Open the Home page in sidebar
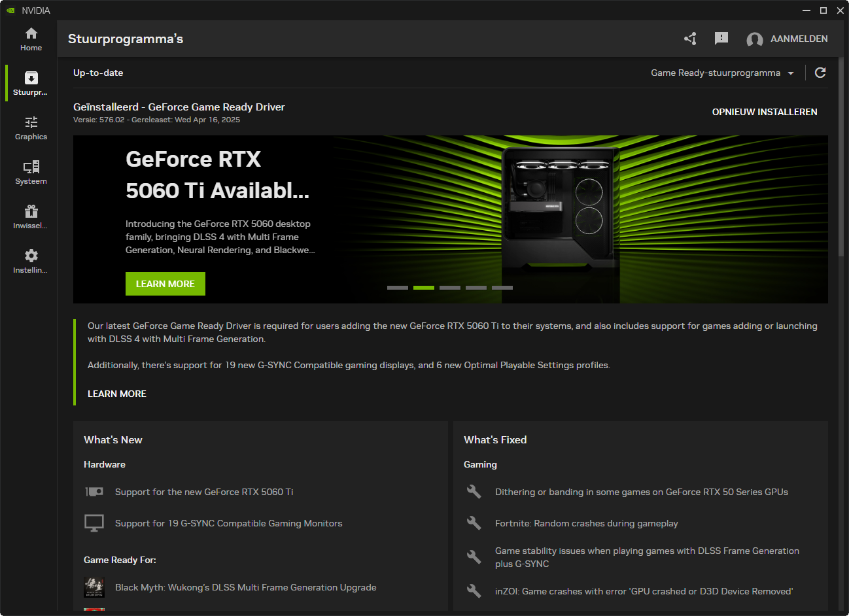This screenshot has width=849, height=616. (31, 39)
